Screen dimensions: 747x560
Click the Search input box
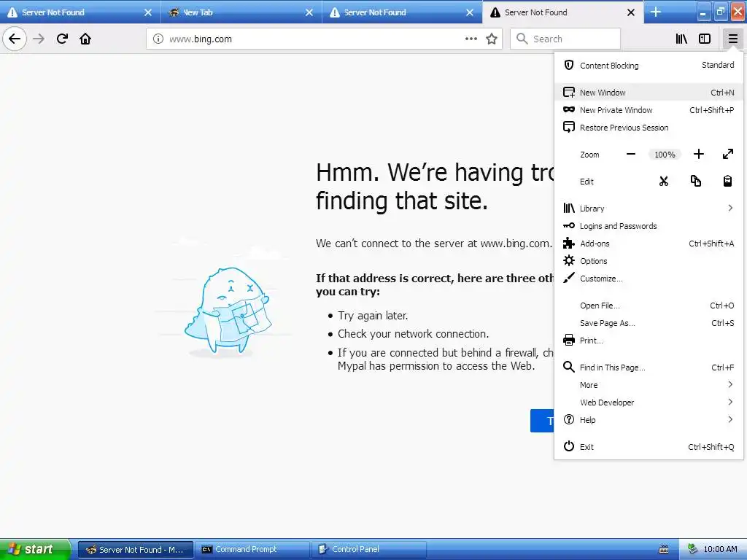(565, 39)
